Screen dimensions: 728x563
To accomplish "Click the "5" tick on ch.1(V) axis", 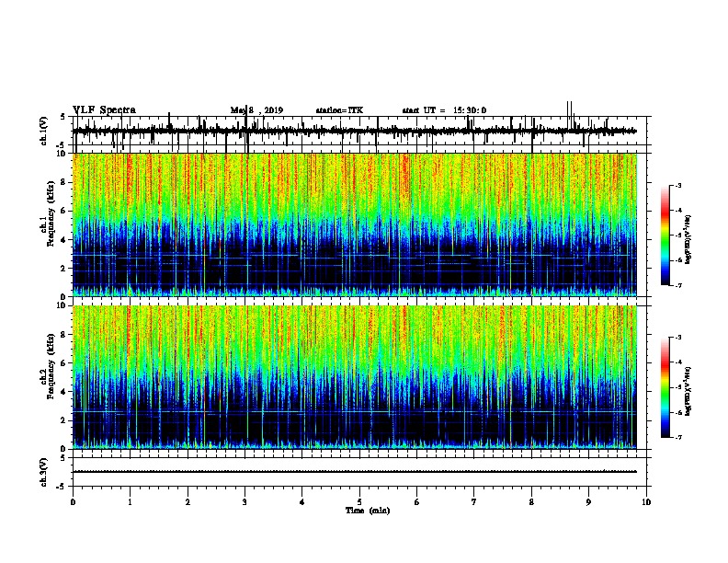I will click(63, 117).
